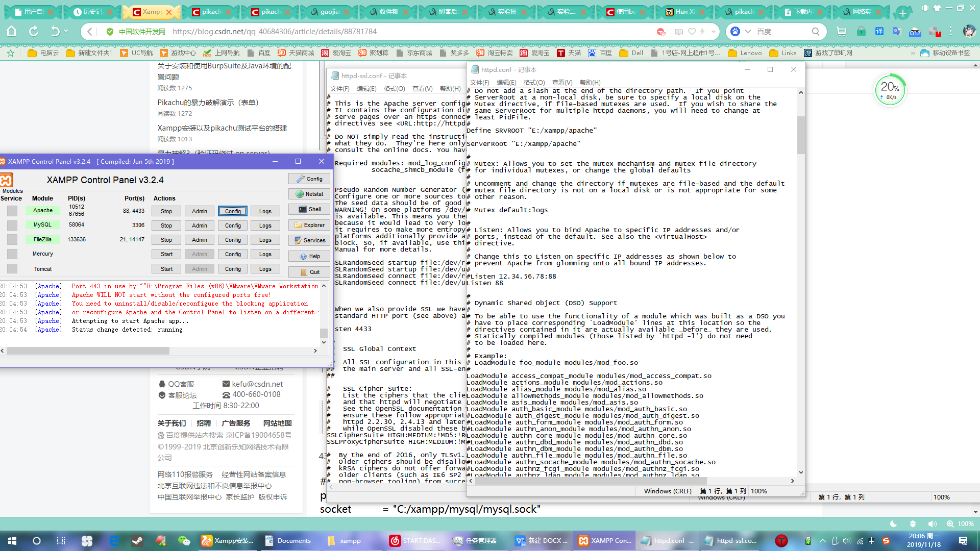Toggle Tomcat service install checkbox
The height and width of the screenshot is (551, 980).
(x=12, y=269)
